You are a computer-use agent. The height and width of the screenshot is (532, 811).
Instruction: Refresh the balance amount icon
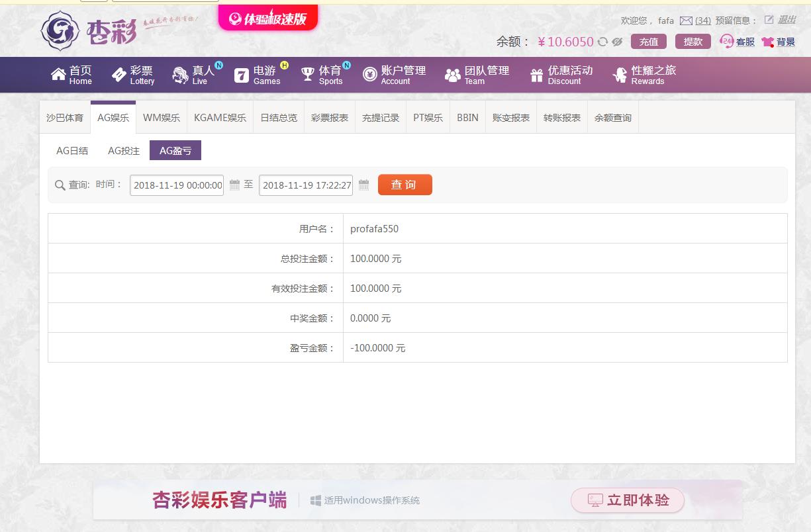pos(602,42)
